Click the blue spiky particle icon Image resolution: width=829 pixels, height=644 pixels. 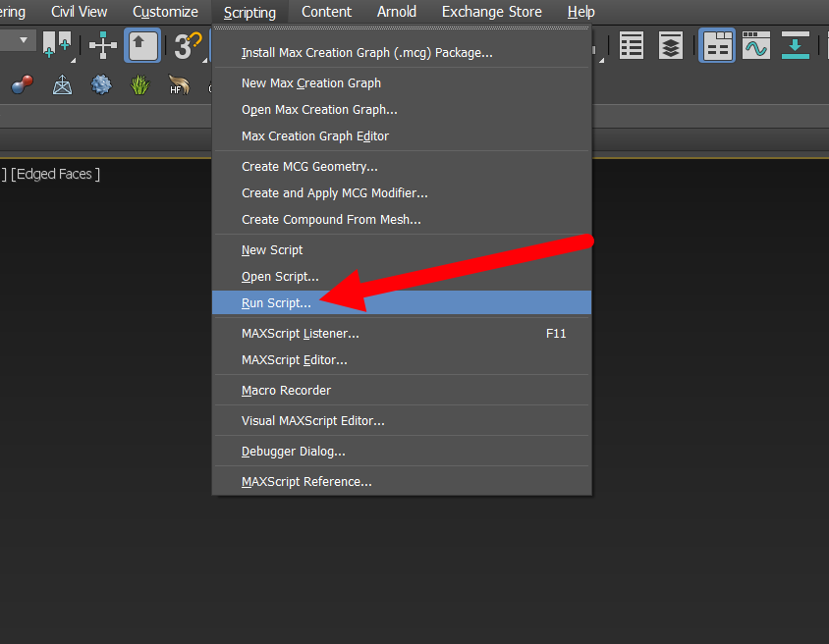point(101,84)
